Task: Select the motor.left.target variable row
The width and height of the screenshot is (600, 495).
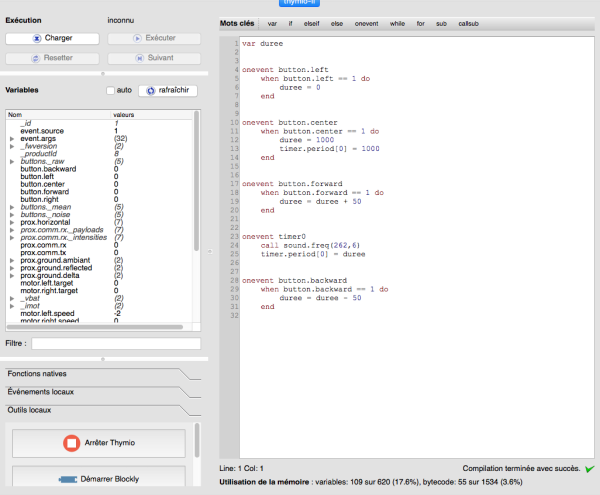Action: pyautogui.click(x=99, y=283)
